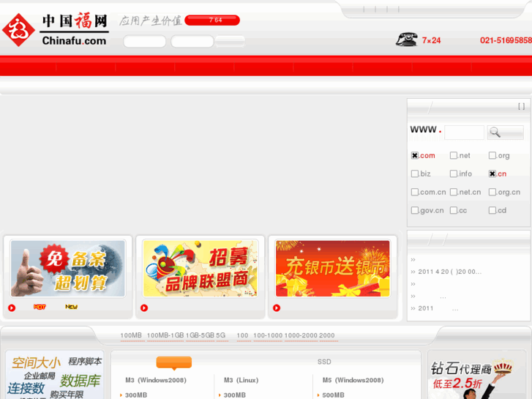Open the news item dated 2011 4 20
532x399 pixels.
pos(449,272)
